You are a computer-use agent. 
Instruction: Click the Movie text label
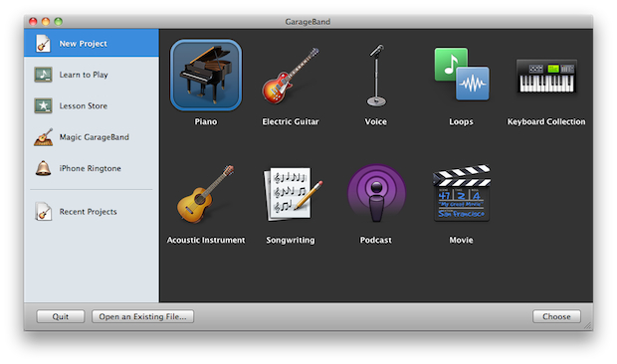pos(461,240)
